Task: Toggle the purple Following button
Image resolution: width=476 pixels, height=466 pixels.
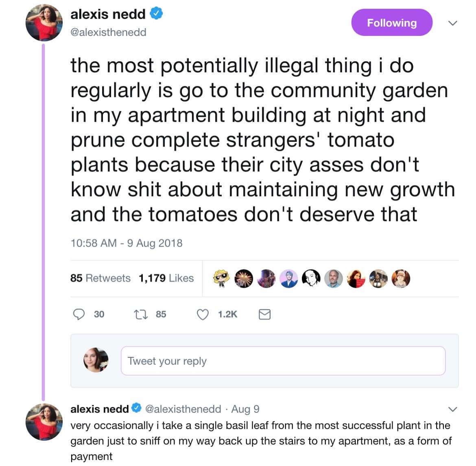Action: tap(392, 23)
